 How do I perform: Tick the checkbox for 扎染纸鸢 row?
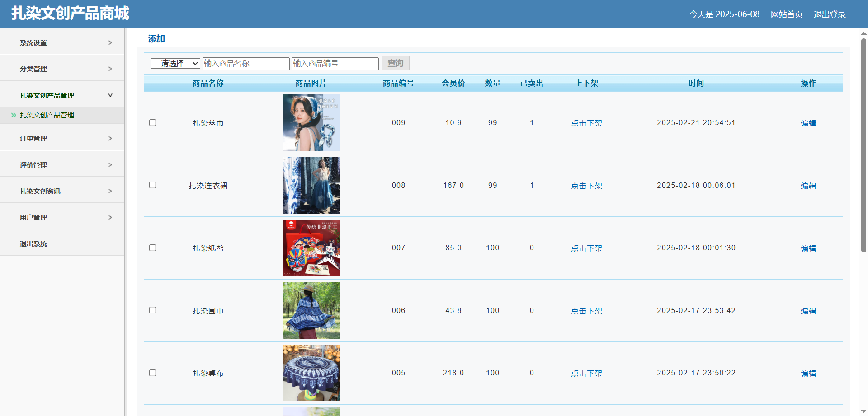click(153, 248)
